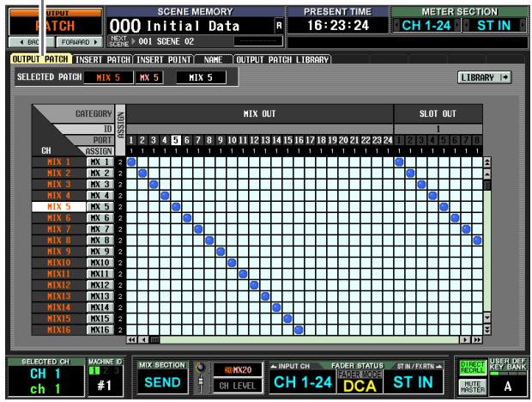This screenshot has height=402, width=532.
Task: Toggle the DIRECT RECALL button
Action: 473,368
